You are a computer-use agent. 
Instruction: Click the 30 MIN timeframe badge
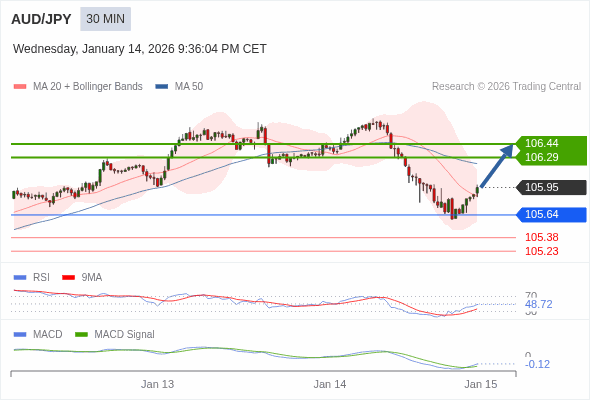(105, 19)
